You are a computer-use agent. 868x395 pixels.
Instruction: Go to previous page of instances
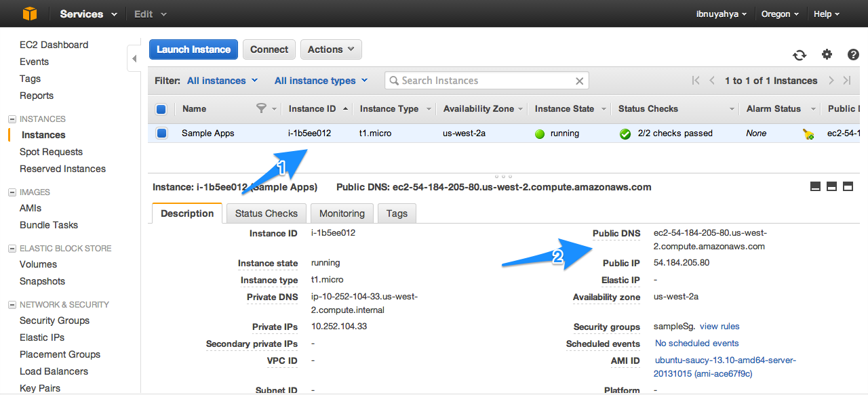[712, 81]
